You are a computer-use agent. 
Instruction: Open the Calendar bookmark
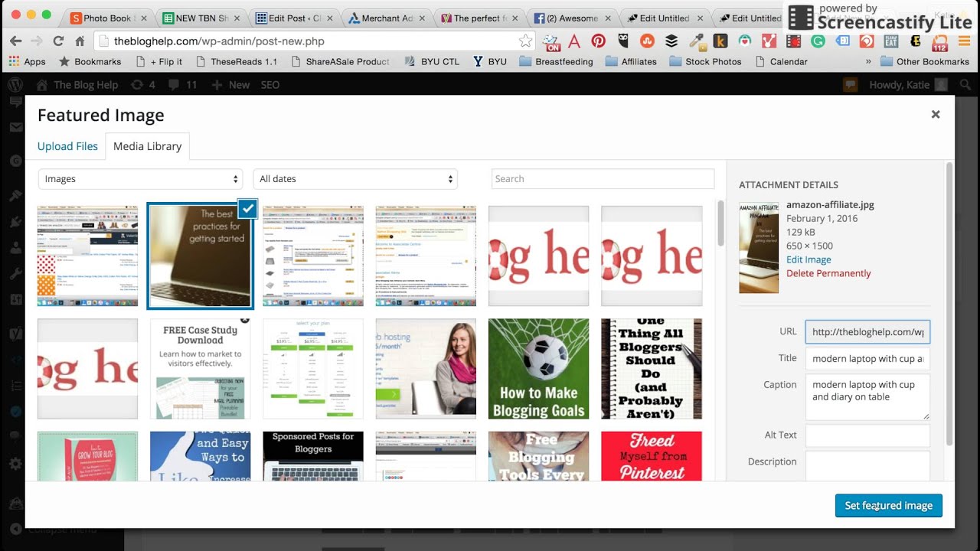781,61
